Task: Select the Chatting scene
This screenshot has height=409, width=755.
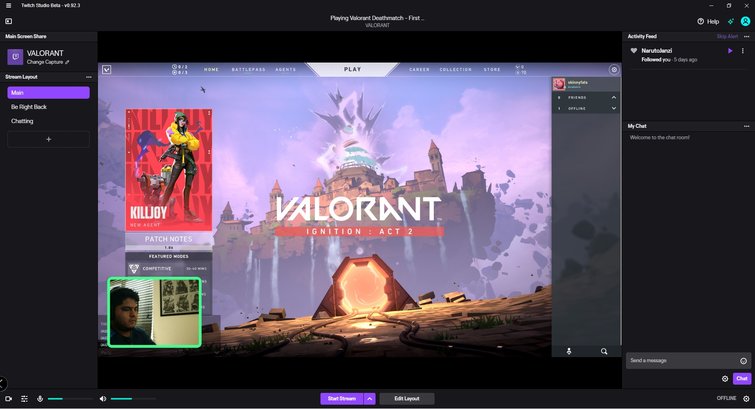Action: point(22,121)
